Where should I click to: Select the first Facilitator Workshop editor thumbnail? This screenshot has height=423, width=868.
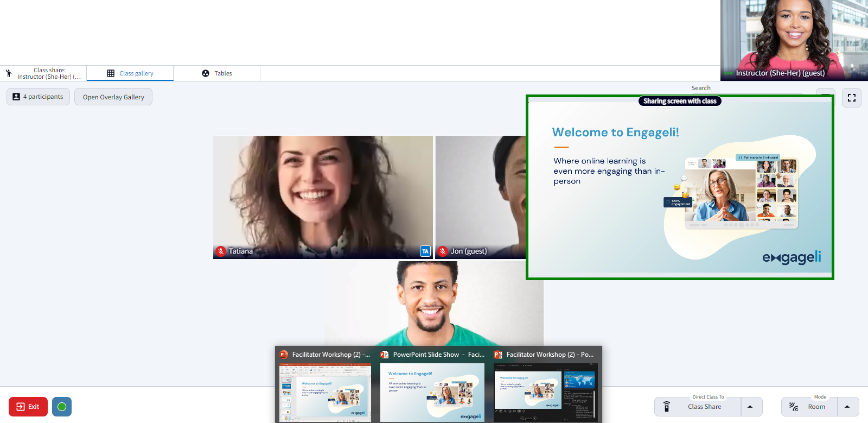click(x=325, y=392)
